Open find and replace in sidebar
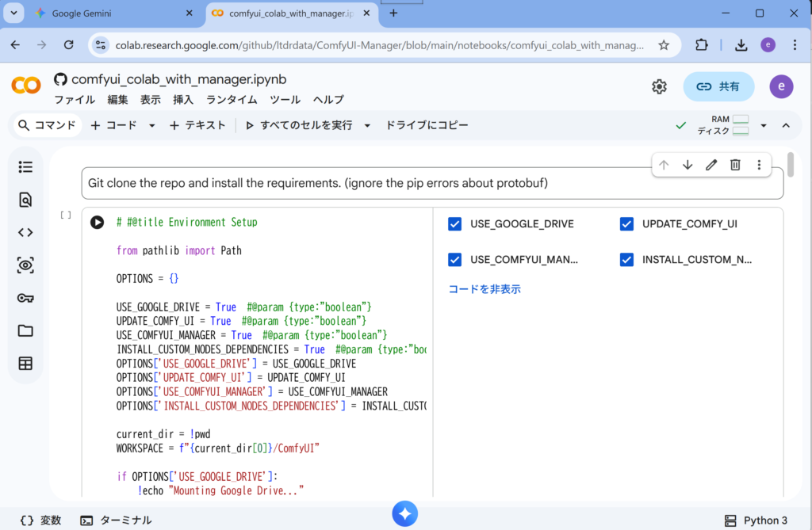This screenshot has width=812, height=530. tap(25, 200)
